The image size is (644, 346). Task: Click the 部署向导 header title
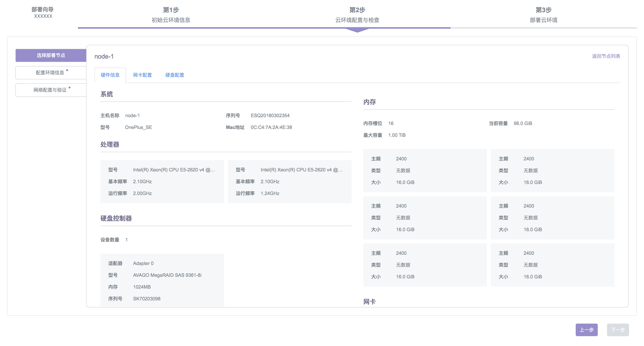click(43, 9)
